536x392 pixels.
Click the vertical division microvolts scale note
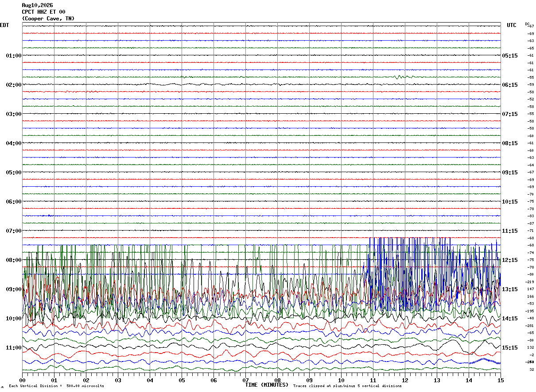[56, 386]
